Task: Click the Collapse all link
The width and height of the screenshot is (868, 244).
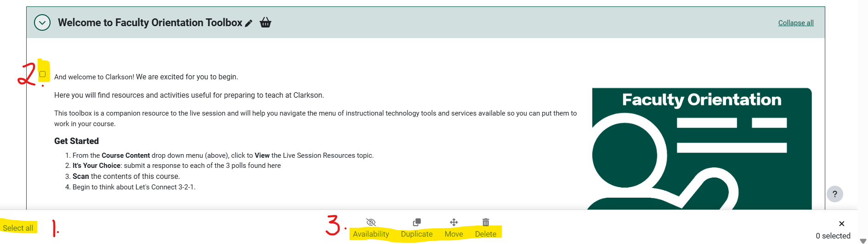Action: (796, 23)
